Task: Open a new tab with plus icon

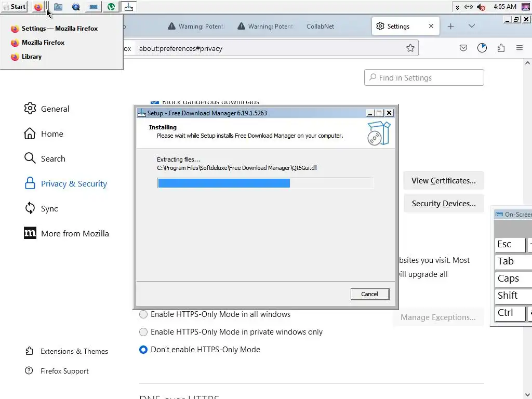Action: 450,26
